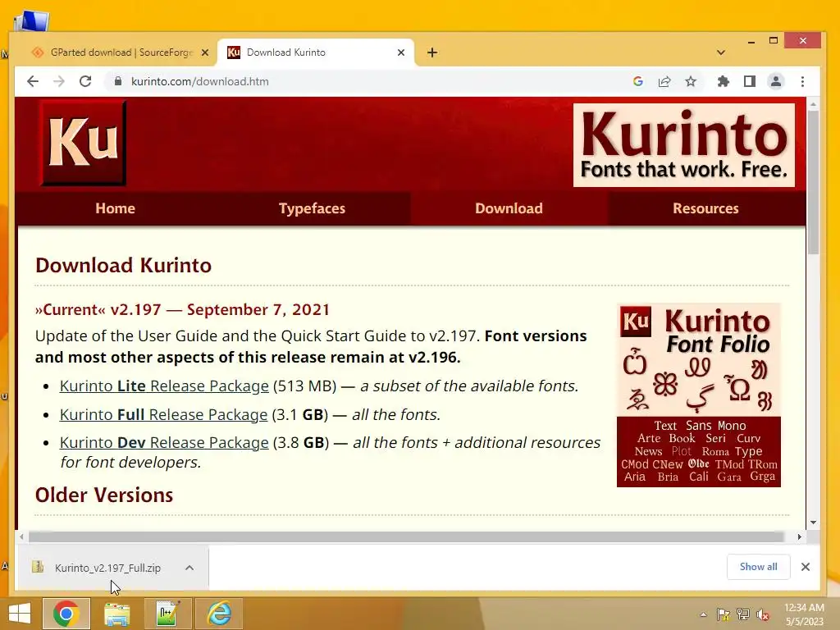Close the downloads bar

coord(806,567)
